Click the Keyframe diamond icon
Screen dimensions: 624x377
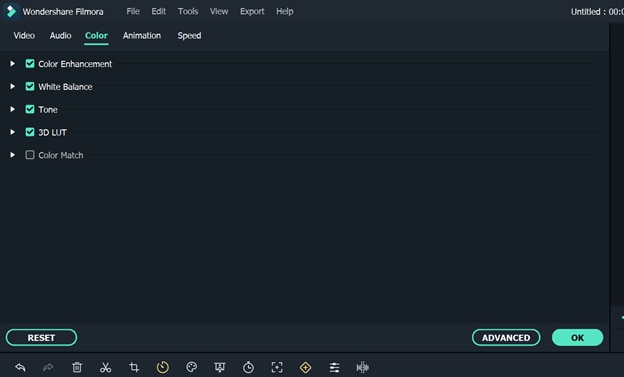click(x=305, y=367)
